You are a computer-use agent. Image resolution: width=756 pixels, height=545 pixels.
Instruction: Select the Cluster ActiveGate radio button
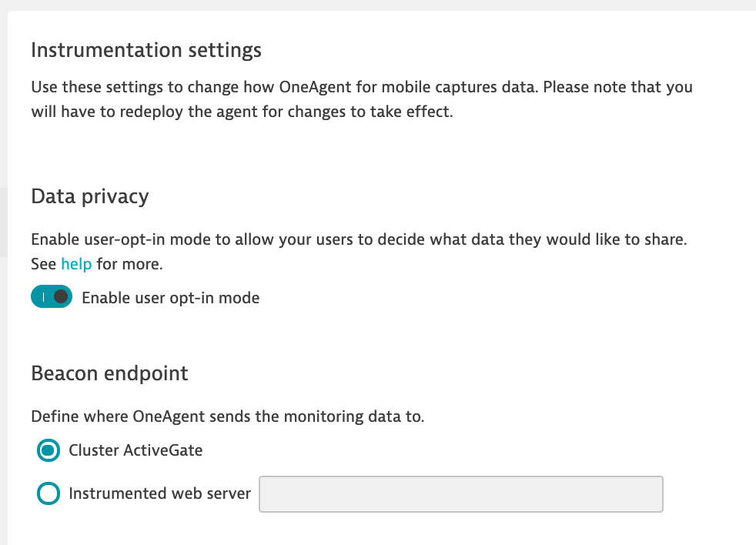[x=49, y=451]
